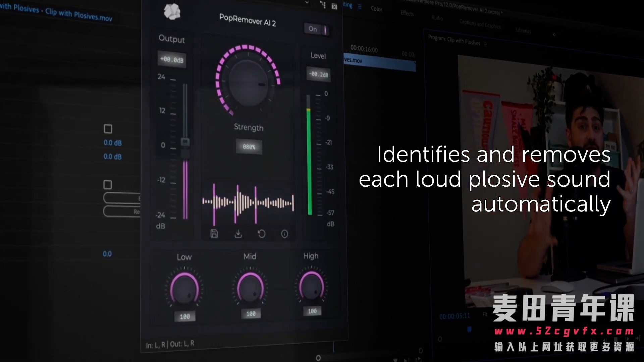Click the Level meter bar
The image size is (644, 362).
click(x=309, y=155)
